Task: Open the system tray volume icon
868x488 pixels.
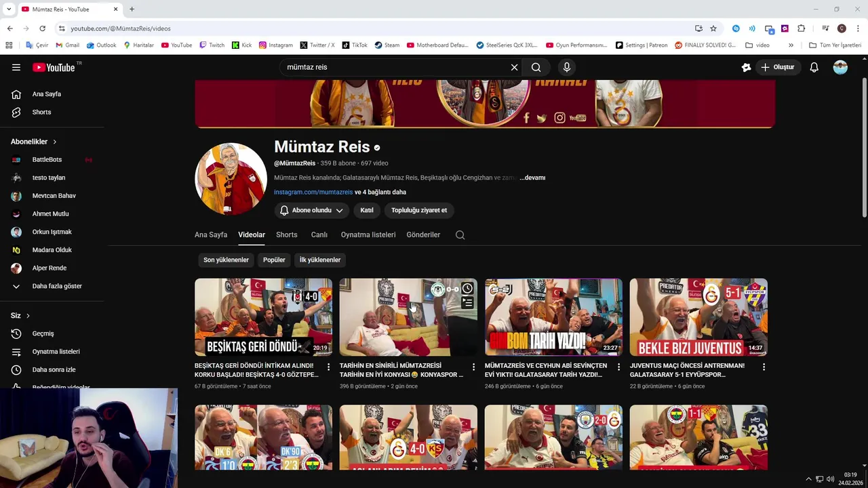Action: [x=830, y=479]
